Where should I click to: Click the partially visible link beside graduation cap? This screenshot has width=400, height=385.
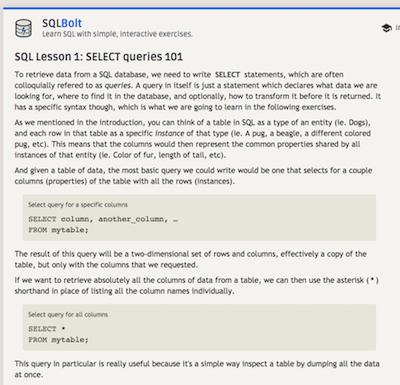[x=397, y=28]
